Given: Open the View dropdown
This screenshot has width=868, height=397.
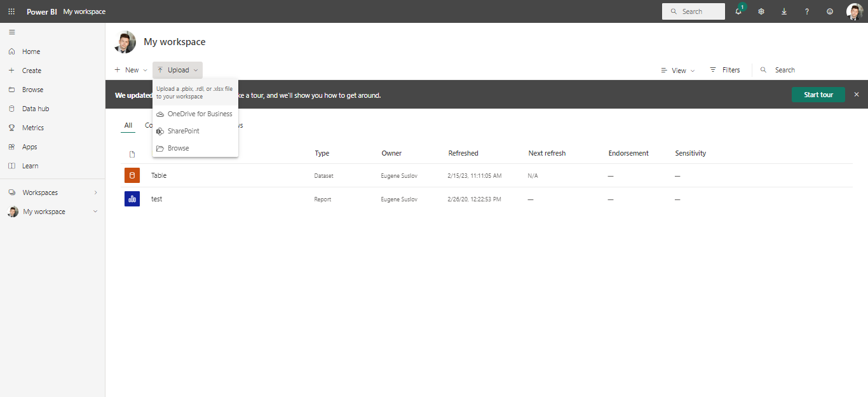Looking at the screenshot, I should pyautogui.click(x=678, y=71).
